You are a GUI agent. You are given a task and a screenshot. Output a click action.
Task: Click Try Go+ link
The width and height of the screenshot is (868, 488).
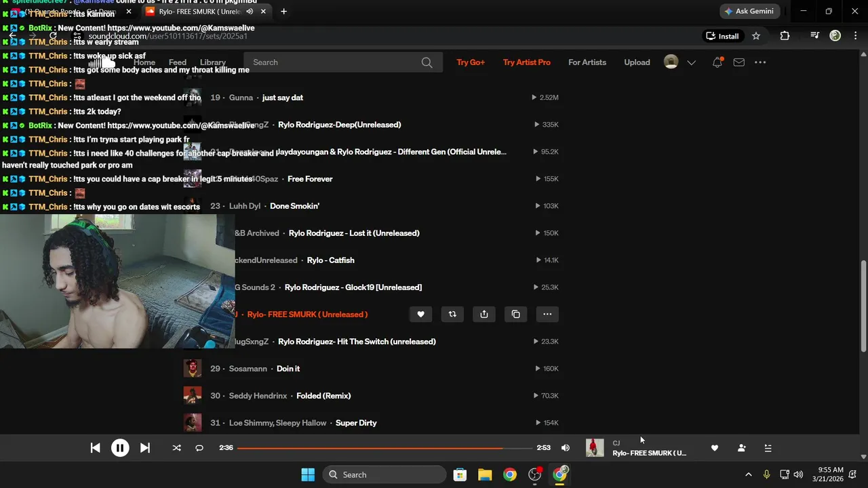coord(471,62)
